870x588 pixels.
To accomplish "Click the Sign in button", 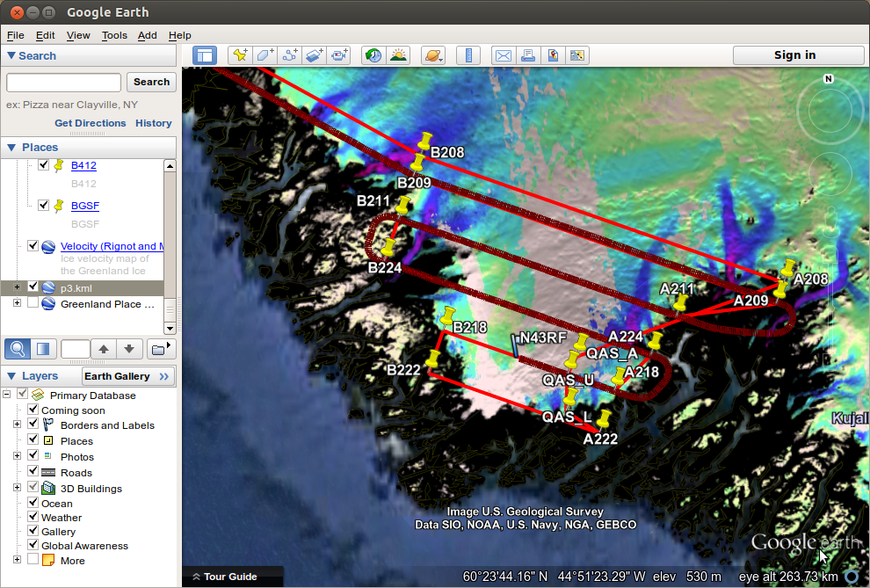I will [797, 54].
